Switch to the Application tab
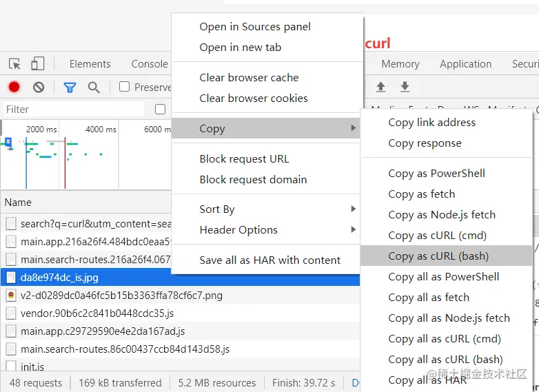539x392 pixels. pos(466,64)
